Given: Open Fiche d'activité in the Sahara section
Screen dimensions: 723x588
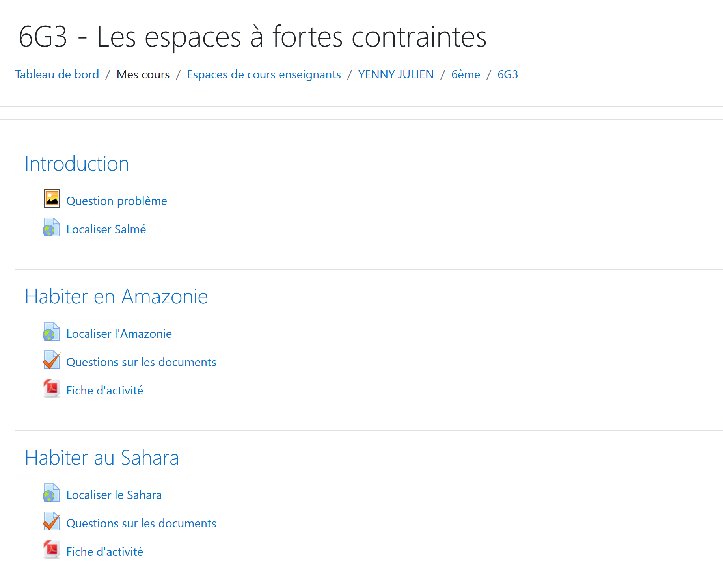Looking at the screenshot, I should (104, 552).
